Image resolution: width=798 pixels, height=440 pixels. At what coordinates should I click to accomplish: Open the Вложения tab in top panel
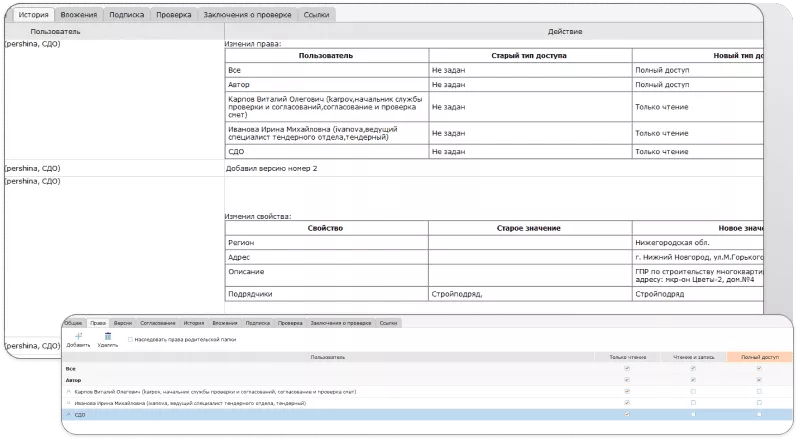pos(78,17)
